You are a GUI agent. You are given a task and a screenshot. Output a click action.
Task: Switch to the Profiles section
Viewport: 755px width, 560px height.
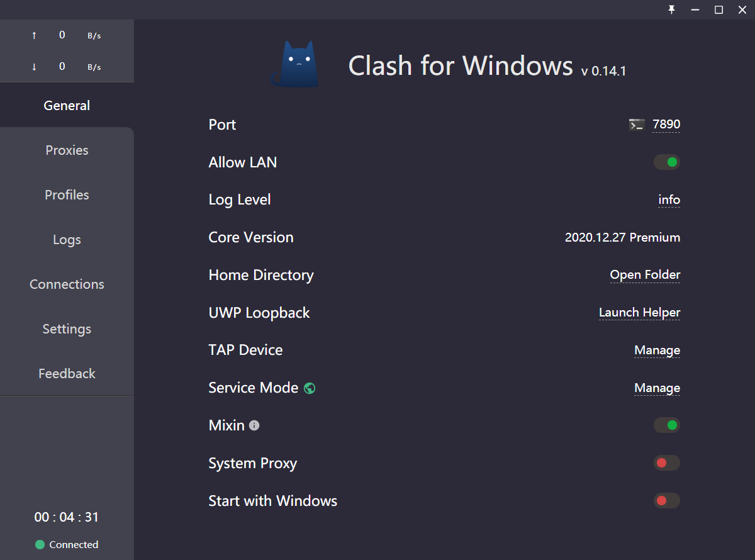pos(67,195)
